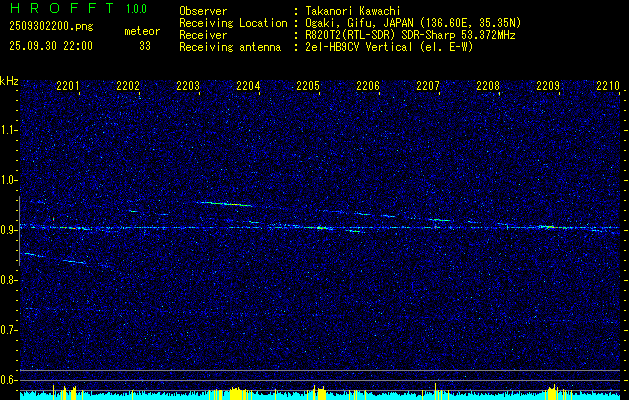Image resolution: width=629 pixels, height=400 pixels.
Task: Click the 0.6 kHz axis label
Action: (x=9, y=380)
